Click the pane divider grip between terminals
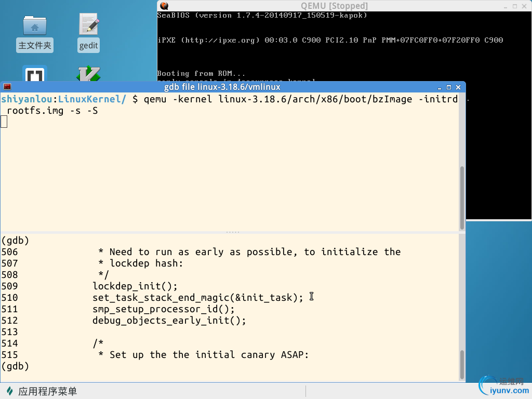Image resolution: width=532 pixels, height=399 pixels. pyautogui.click(x=233, y=232)
